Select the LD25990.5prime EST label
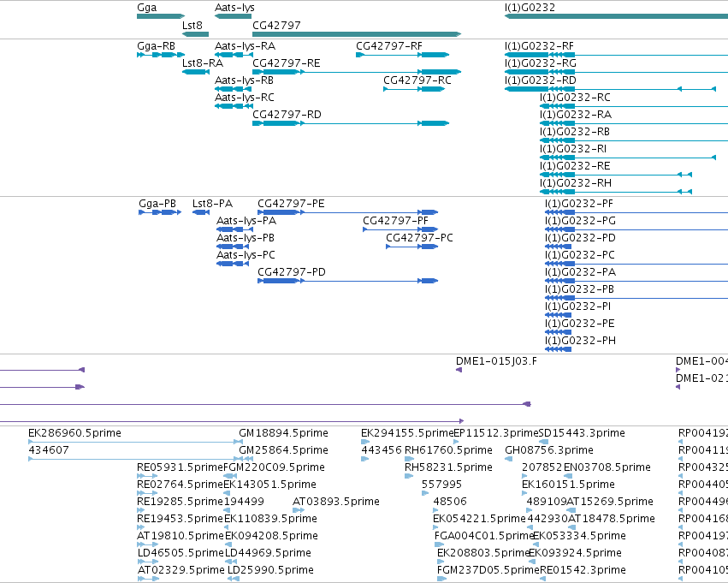The image size is (728, 583). tap(270, 570)
